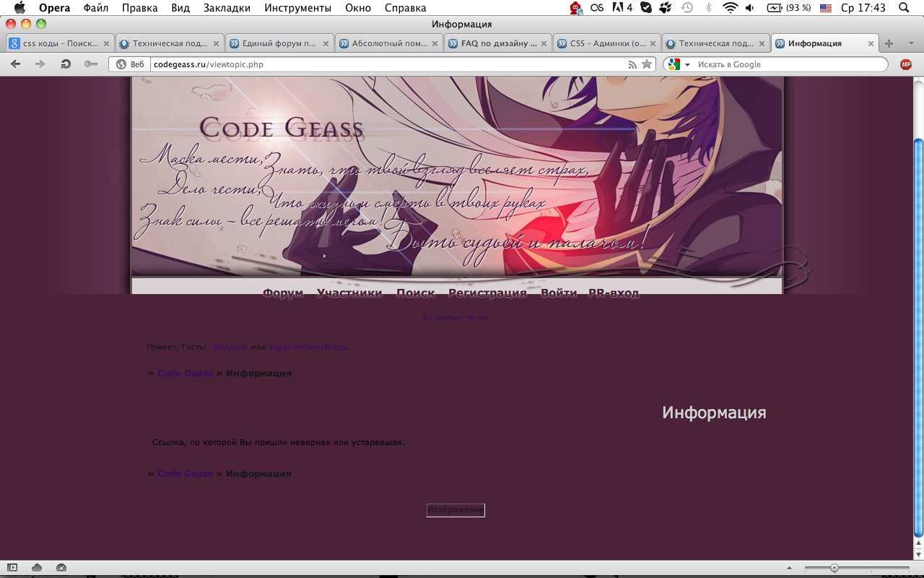Switch to 'FAQ по дизайну' tab
This screenshot has height=578, width=924.
[x=498, y=43]
